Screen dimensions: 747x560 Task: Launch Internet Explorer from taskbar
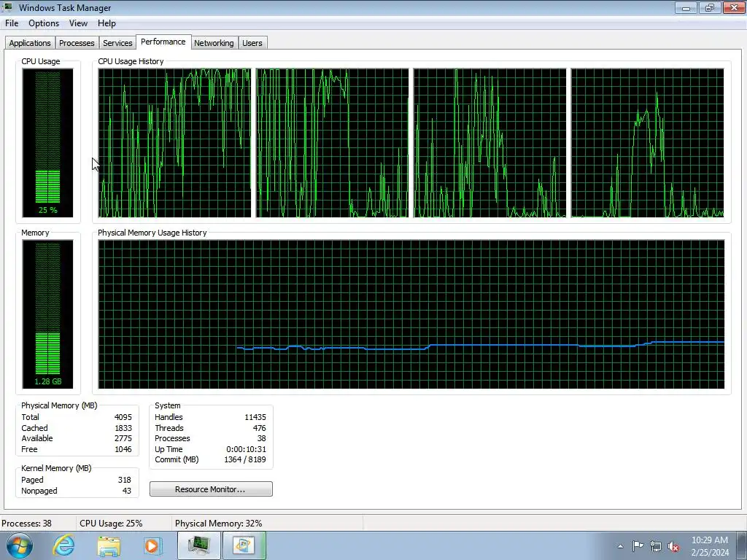pyautogui.click(x=64, y=545)
